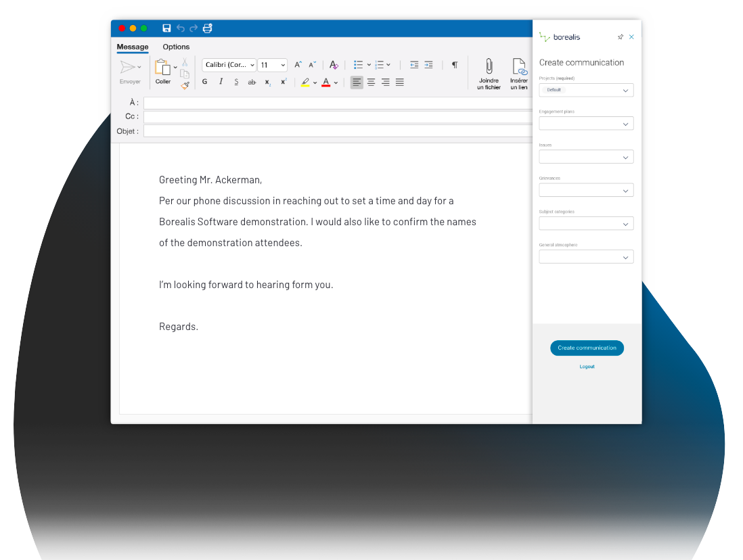Insert a bulleted list
Screen dimensions: 743x560
point(359,65)
